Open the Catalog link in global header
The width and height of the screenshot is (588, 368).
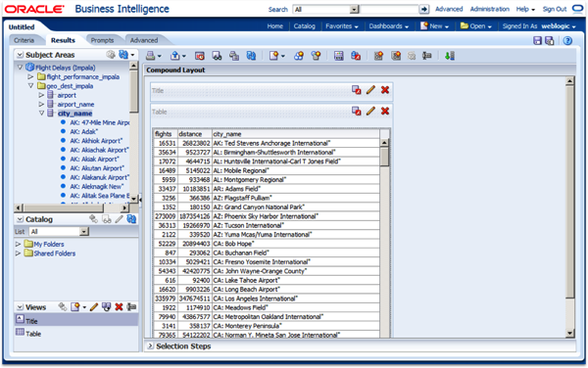click(x=304, y=26)
